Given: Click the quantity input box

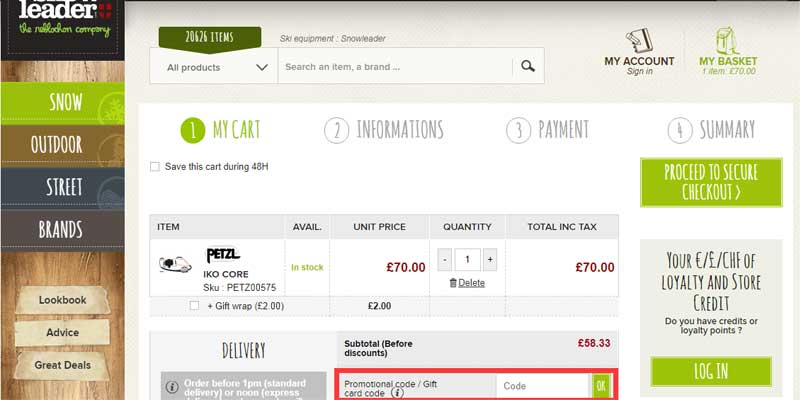Looking at the screenshot, I should (x=467, y=260).
